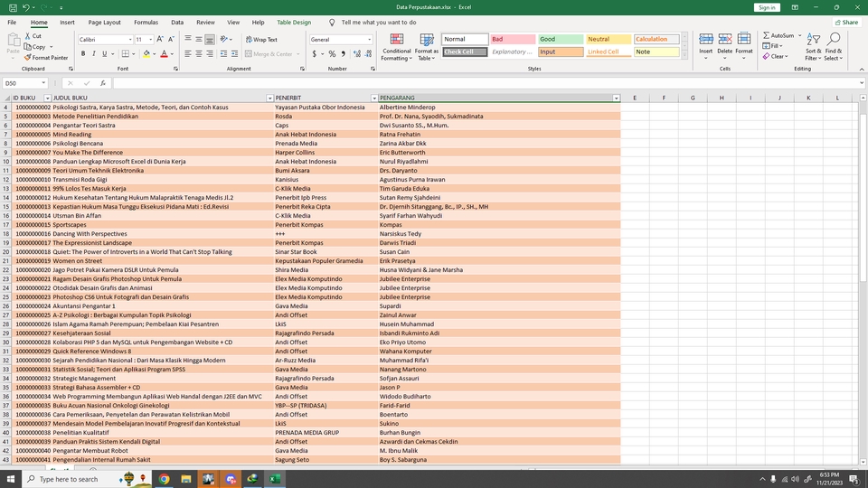The height and width of the screenshot is (488, 868).
Task: Toggle Bottom Align
Action: [x=210, y=39]
